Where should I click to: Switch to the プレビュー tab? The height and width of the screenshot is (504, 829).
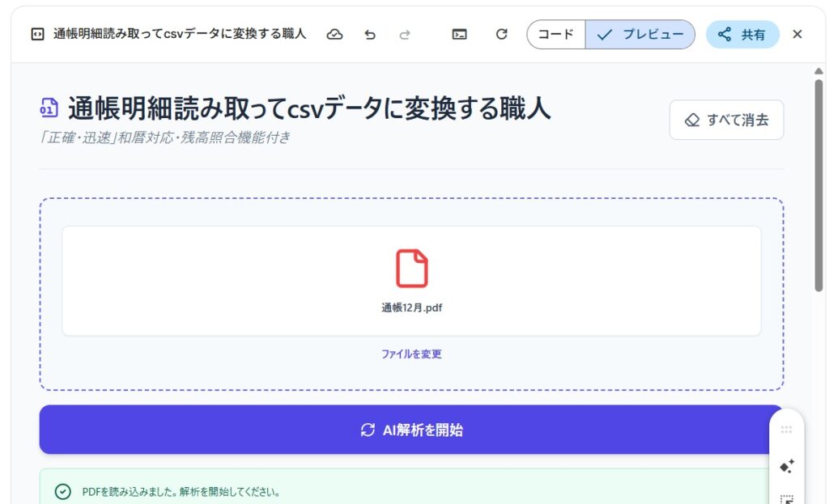[640, 35]
